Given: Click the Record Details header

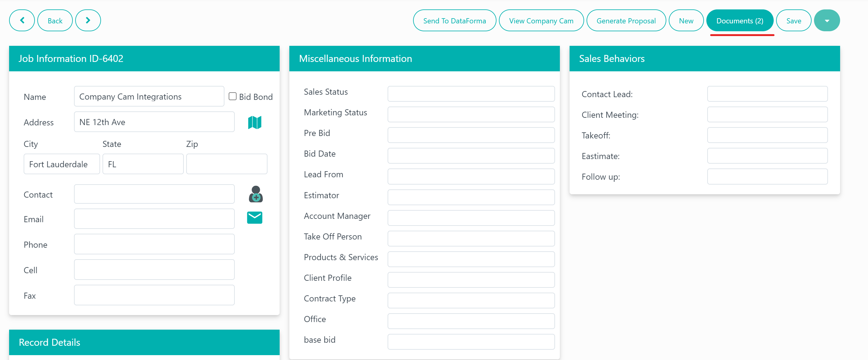Looking at the screenshot, I should coord(144,342).
